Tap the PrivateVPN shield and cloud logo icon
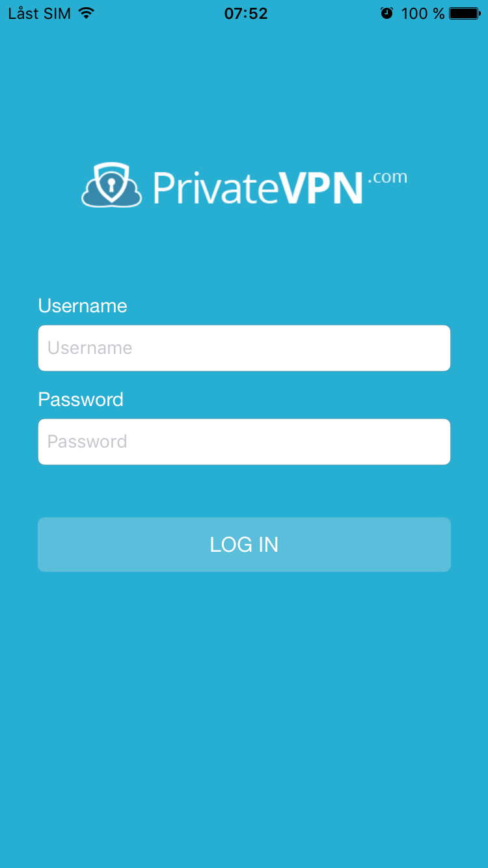 pyautogui.click(x=111, y=185)
